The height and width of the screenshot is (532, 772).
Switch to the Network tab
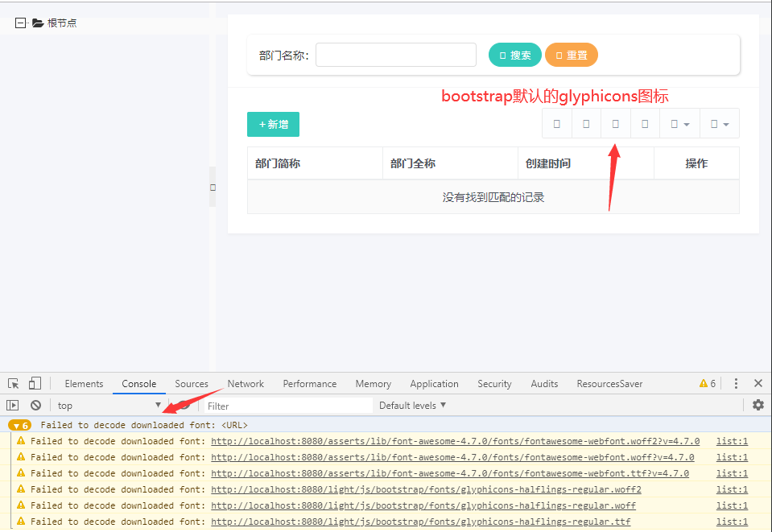246,383
